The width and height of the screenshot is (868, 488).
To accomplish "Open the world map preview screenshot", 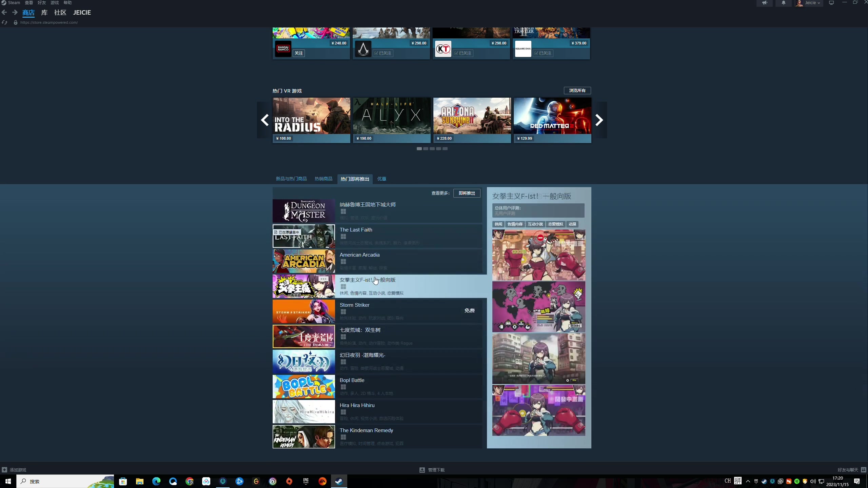I will 538,307.
